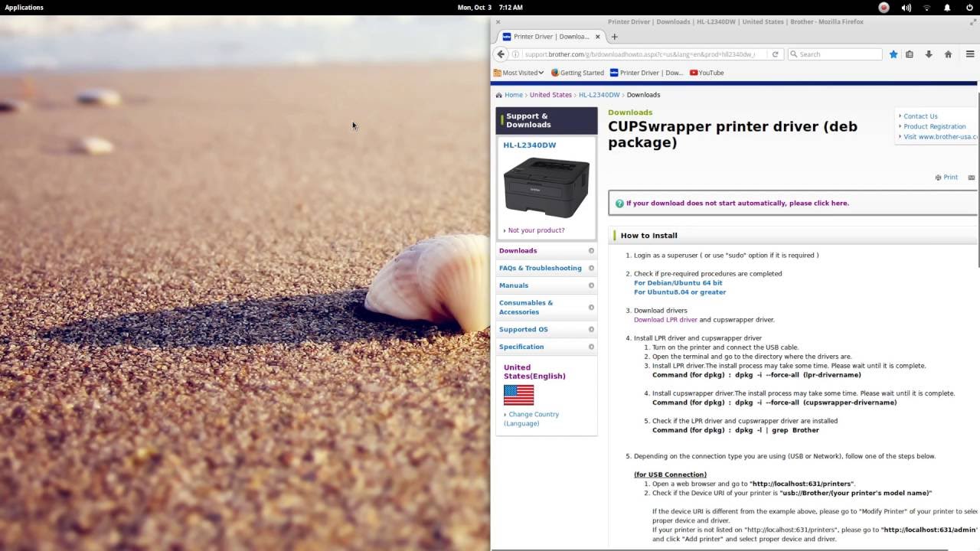Open the volume speaker icon
The height and width of the screenshot is (551, 980).
(x=906, y=8)
